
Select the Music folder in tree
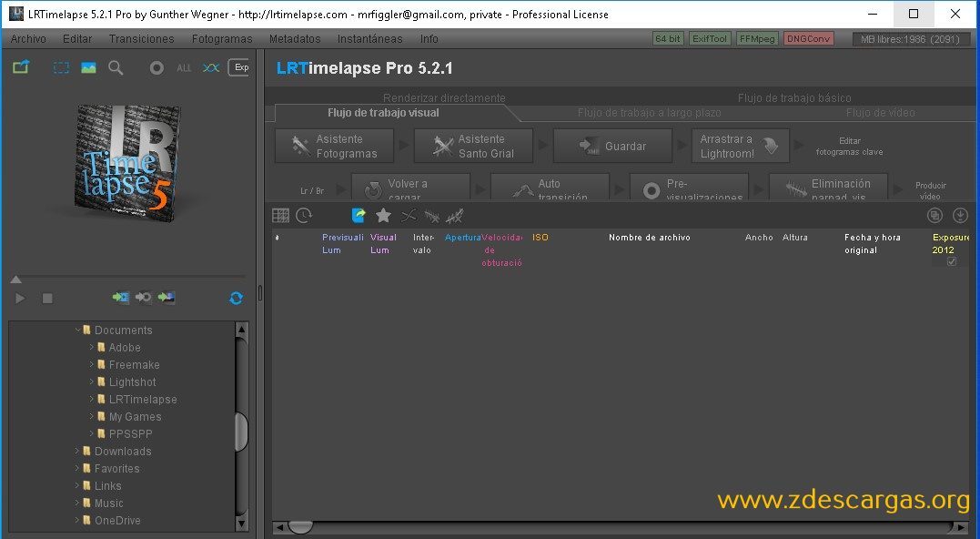(109, 503)
